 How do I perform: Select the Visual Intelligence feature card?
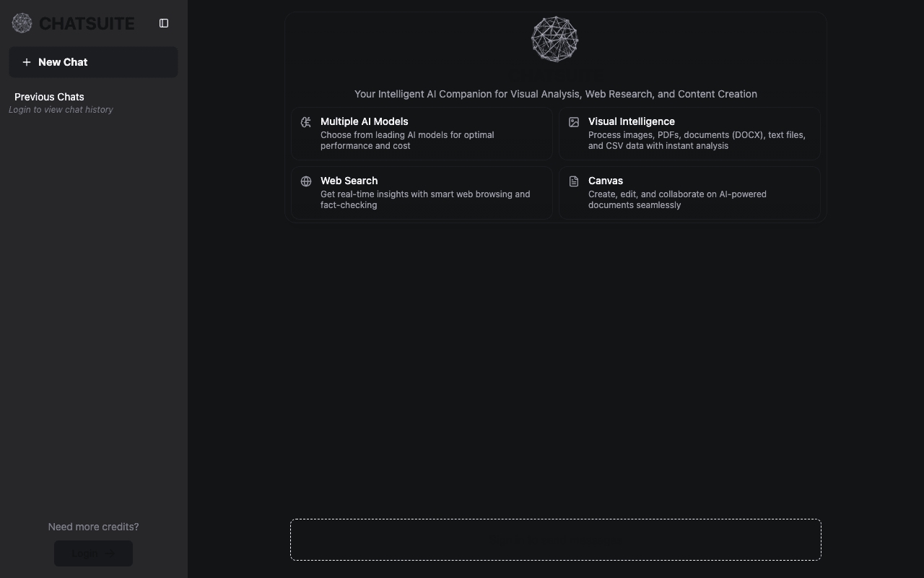tap(689, 134)
